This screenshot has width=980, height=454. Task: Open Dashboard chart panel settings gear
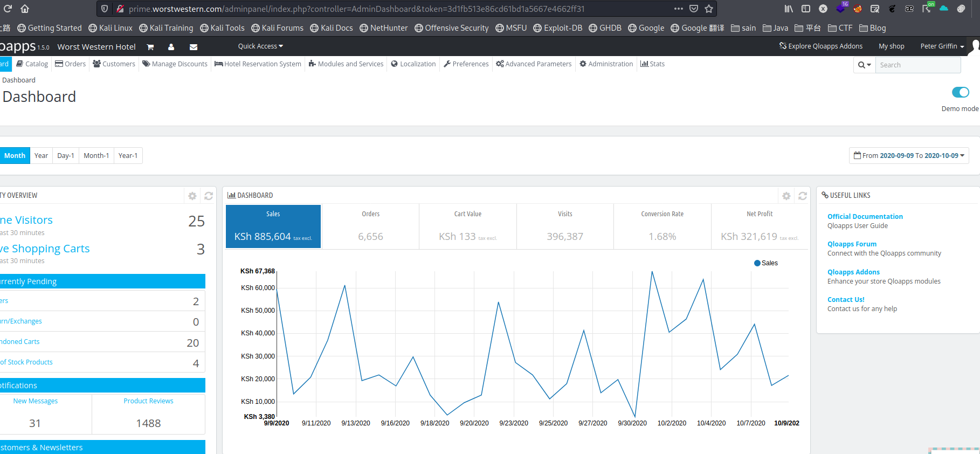(786, 196)
